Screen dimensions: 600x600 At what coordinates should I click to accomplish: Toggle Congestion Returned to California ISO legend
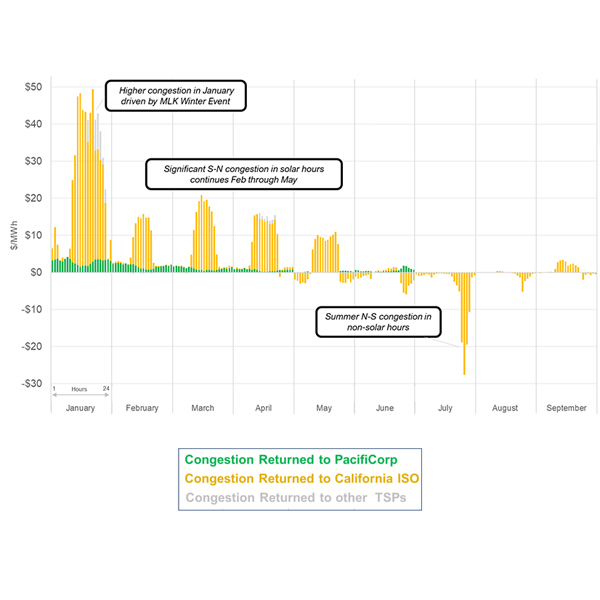pyautogui.click(x=300, y=479)
